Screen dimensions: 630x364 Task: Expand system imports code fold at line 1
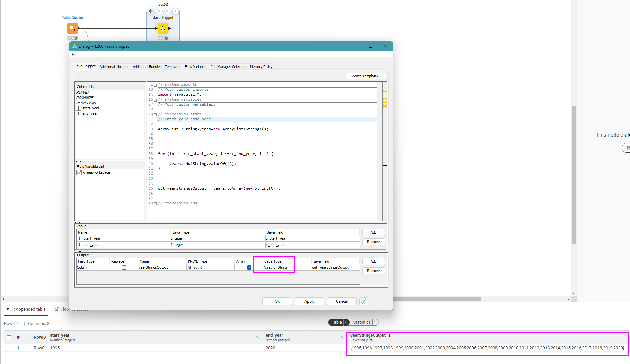(x=155, y=85)
